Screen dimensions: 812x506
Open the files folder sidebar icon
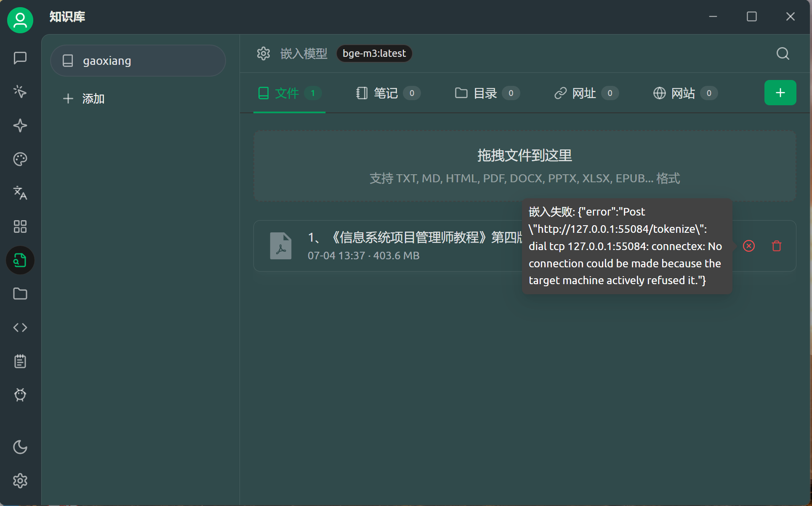(20, 294)
